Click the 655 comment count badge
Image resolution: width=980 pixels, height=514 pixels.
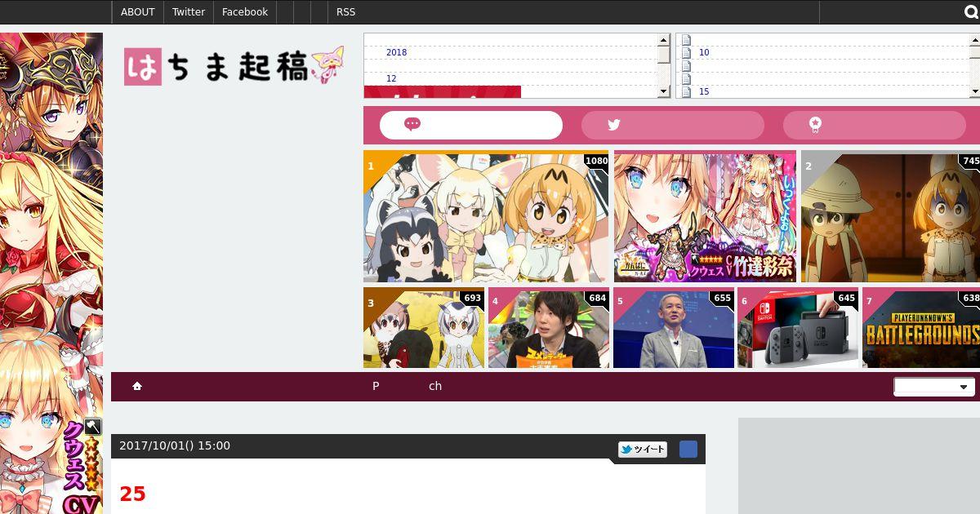[x=722, y=298]
